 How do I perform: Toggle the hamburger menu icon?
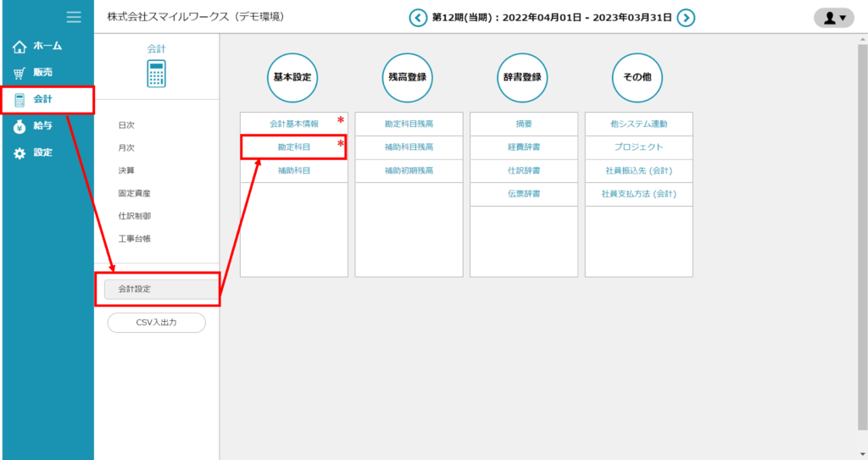(x=74, y=17)
